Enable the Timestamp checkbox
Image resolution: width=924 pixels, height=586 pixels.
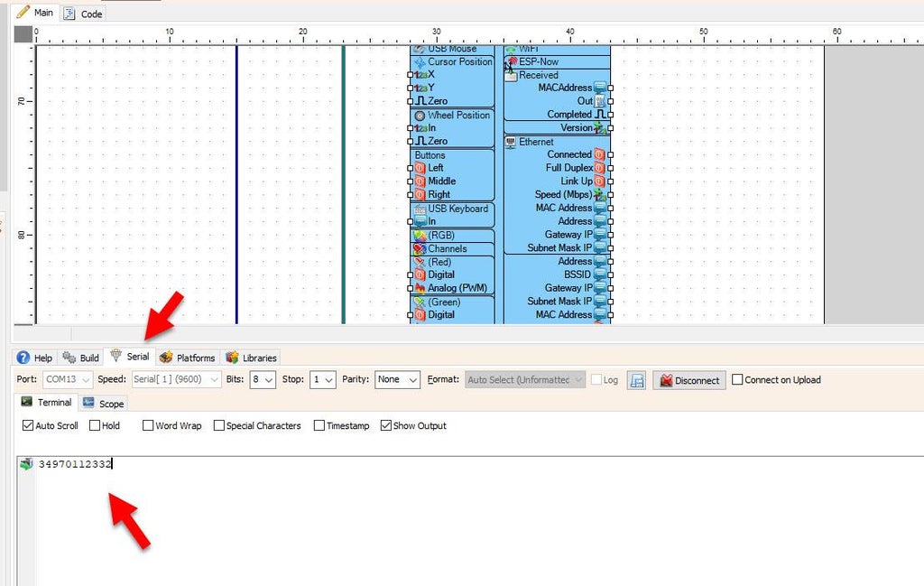click(x=319, y=425)
